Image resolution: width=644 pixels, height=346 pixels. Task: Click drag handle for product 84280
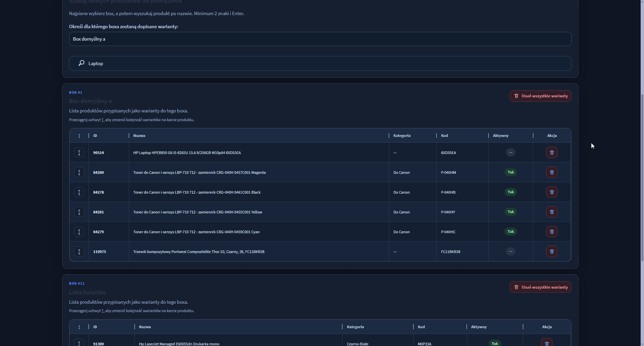[79, 172]
